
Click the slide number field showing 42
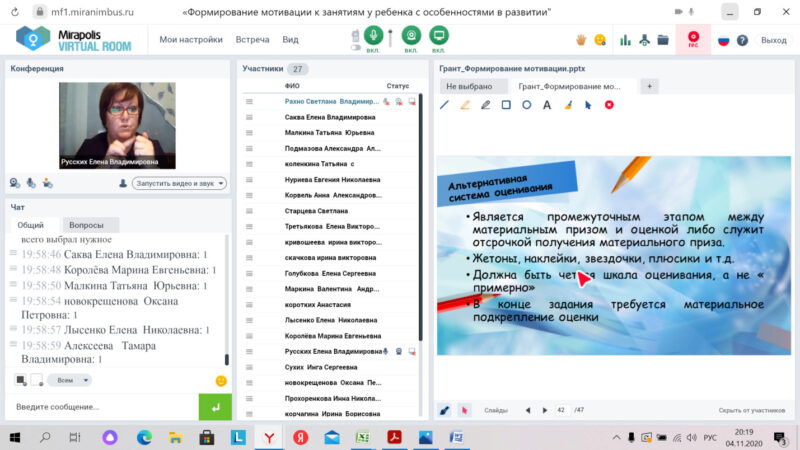pyautogui.click(x=562, y=410)
